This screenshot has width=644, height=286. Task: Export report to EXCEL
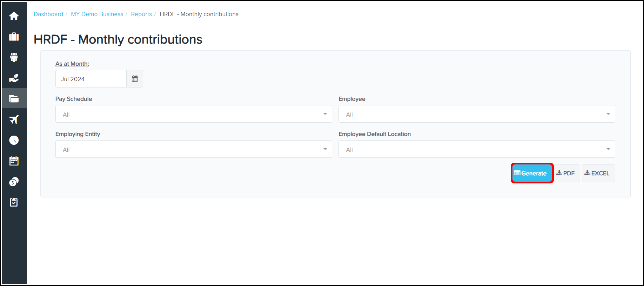point(598,173)
